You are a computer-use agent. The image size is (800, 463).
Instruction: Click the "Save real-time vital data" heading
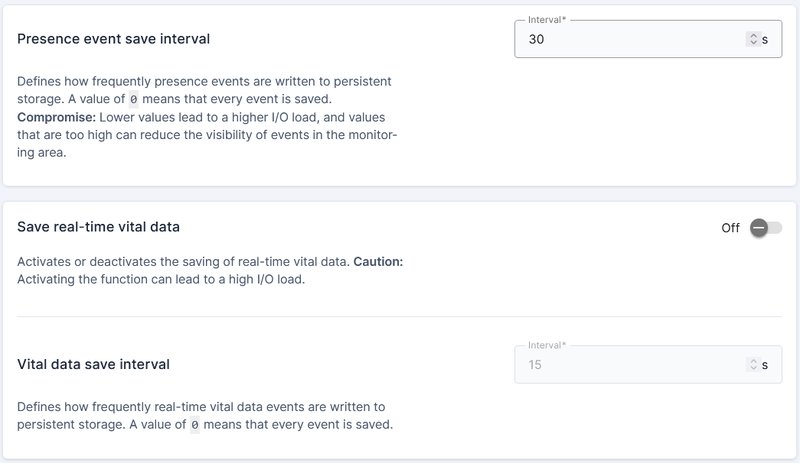(x=99, y=227)
